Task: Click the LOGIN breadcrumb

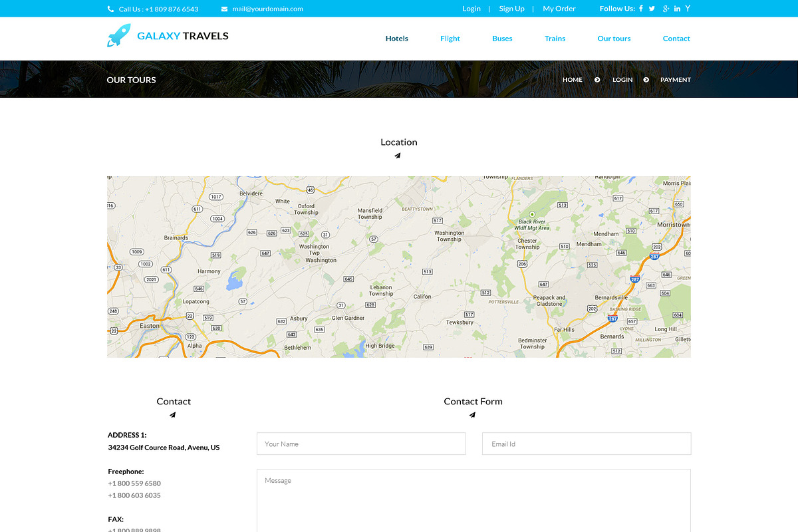Action: pos(622,80)
